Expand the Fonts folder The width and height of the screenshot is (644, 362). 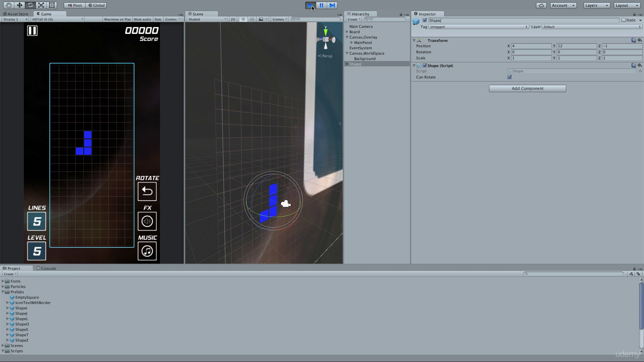pyautogui.click(x=3, y=281)
